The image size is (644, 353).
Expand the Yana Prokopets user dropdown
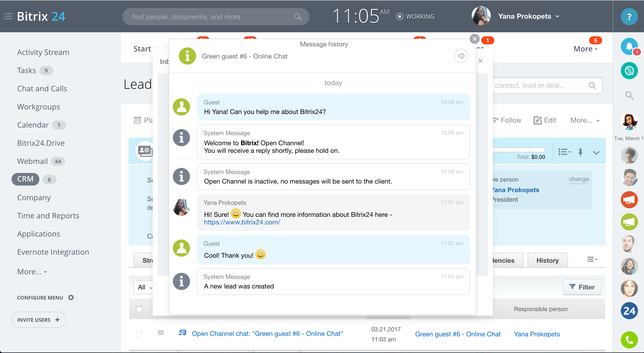(x=557, y=17)
